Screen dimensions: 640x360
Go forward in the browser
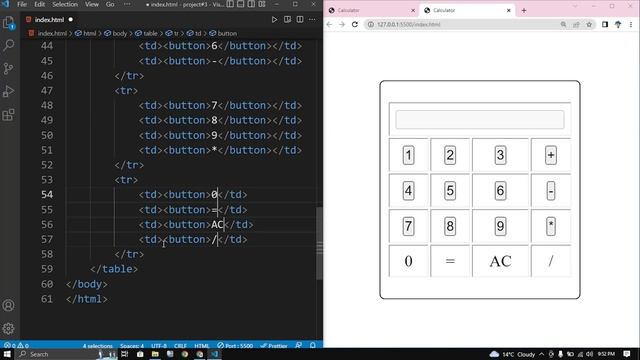pos(342,24)
